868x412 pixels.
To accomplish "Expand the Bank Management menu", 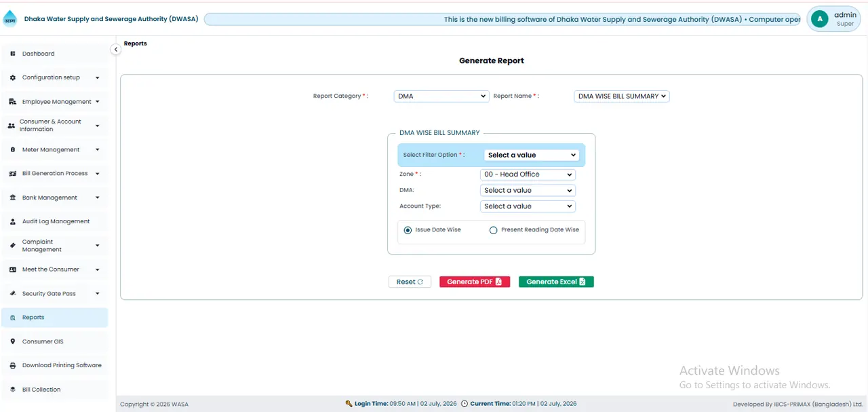I will pyautogui.click(x=54, y=198).
